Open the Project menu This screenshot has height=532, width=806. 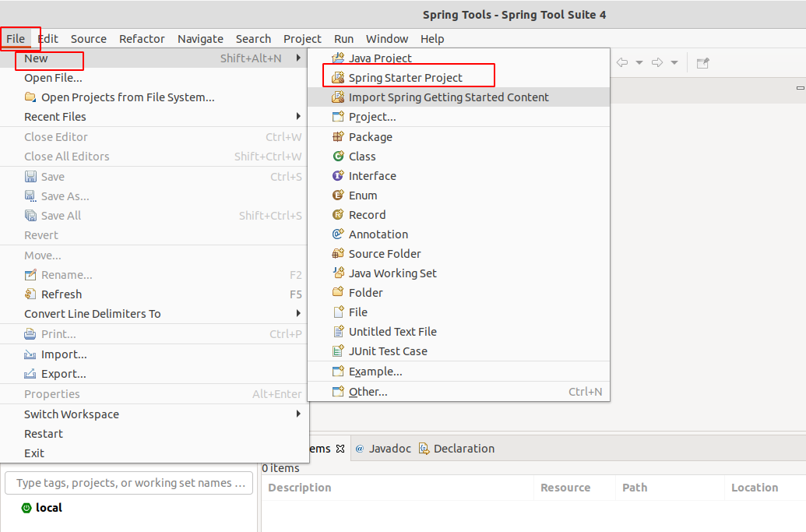pyautogui.click(x=302, y=39)
